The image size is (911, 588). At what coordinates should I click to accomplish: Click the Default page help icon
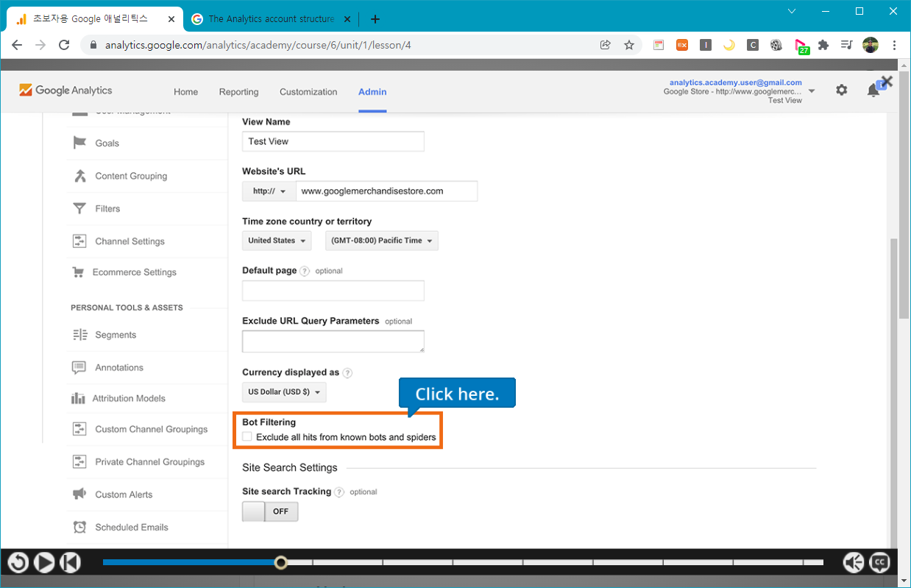click(x=305, y=271)
